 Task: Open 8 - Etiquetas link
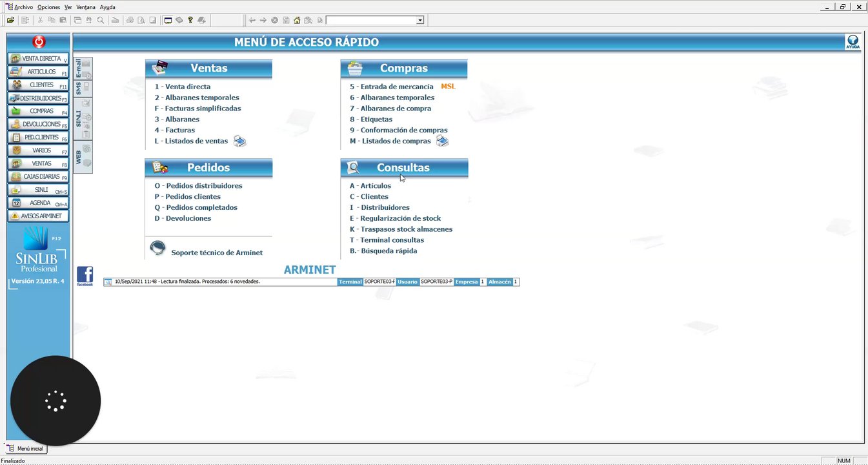coord(371,119)
